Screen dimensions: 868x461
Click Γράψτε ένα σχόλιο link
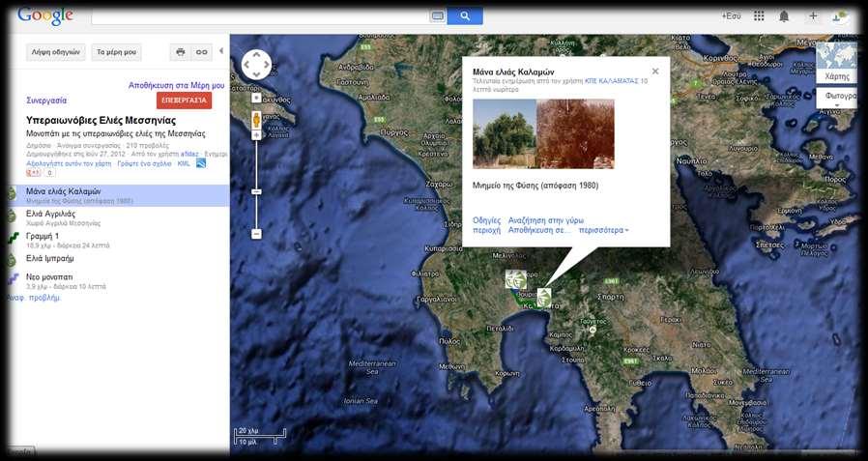click(144, 163)
